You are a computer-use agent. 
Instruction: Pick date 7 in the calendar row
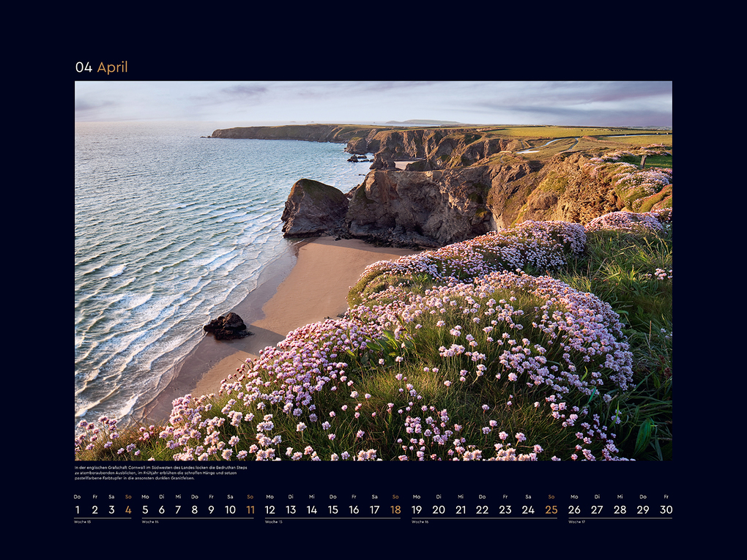click(x=178, y=509)
